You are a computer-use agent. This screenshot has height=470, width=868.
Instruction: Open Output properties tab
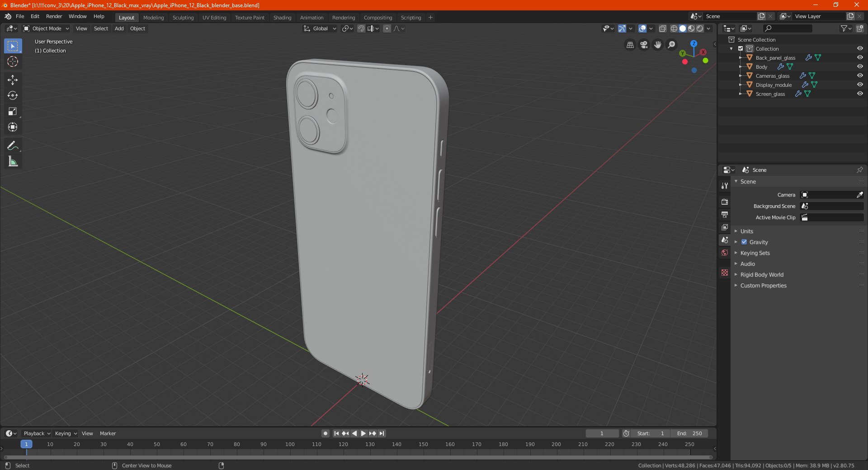pyautogui.click(x=725, y=214)
